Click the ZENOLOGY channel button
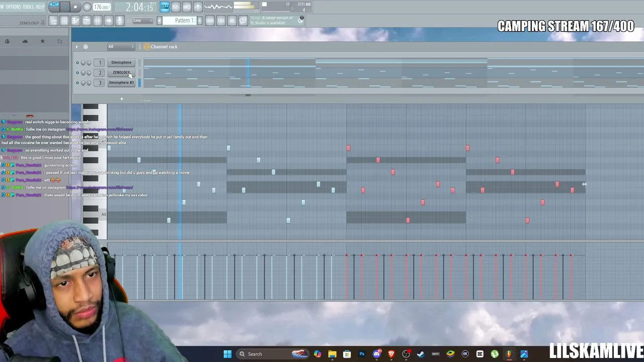The image size is (644, 362). pyautogui.click(x=121, y=73)
